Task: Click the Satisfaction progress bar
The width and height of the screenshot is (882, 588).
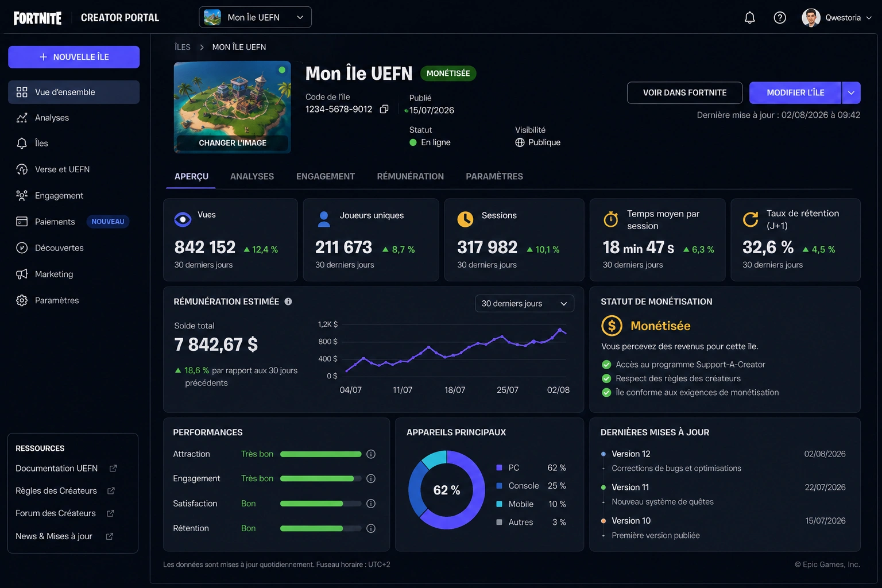Action: [321, 504]
